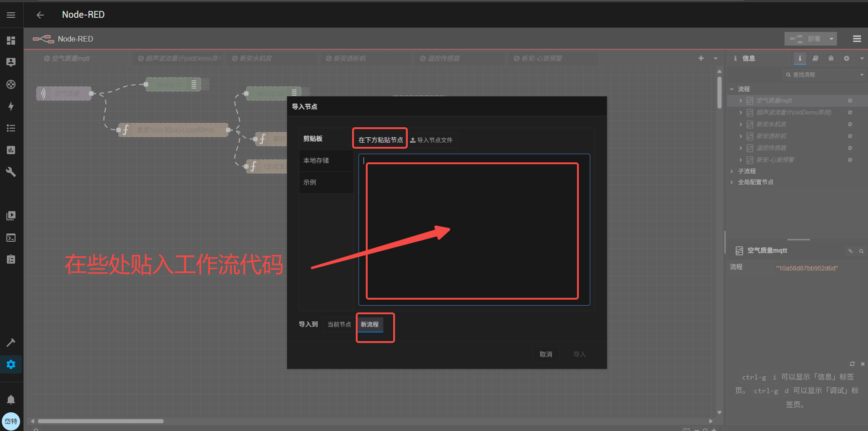Click the lightning bolt sidebar icon
This screenshot has height=431, width=868.
11,106
